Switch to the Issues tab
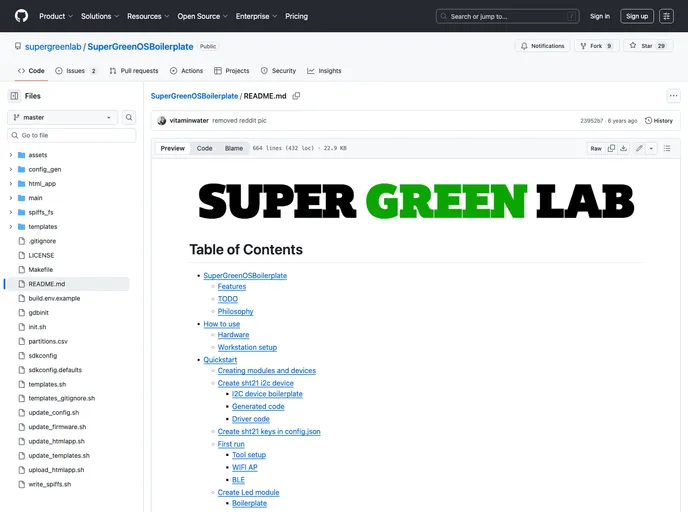The height and width of the screenshot is (512, 688). tap(75, 71)
